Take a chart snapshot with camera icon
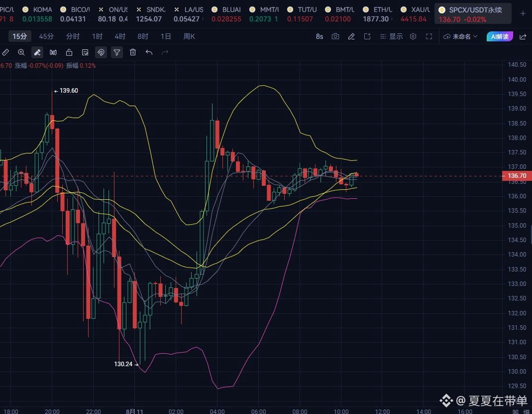The height and width of the screenshot is (414, 532). 335,36
